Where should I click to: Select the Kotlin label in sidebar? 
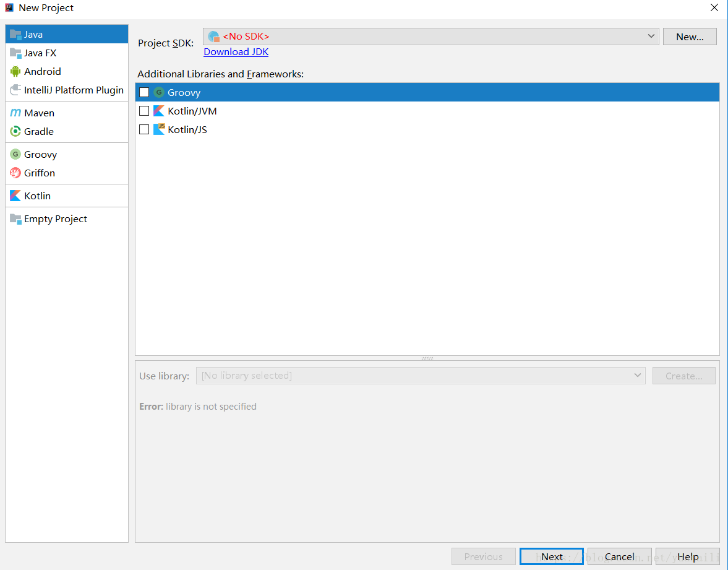(38, 196)
